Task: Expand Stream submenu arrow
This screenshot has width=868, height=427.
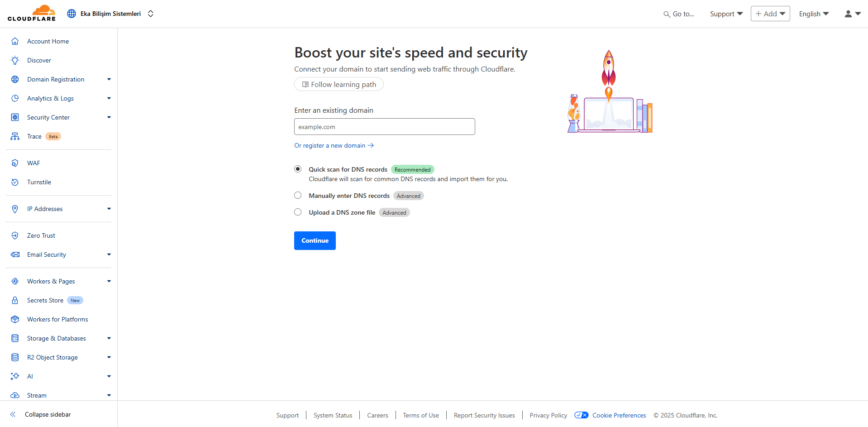Action: point(109,395)
